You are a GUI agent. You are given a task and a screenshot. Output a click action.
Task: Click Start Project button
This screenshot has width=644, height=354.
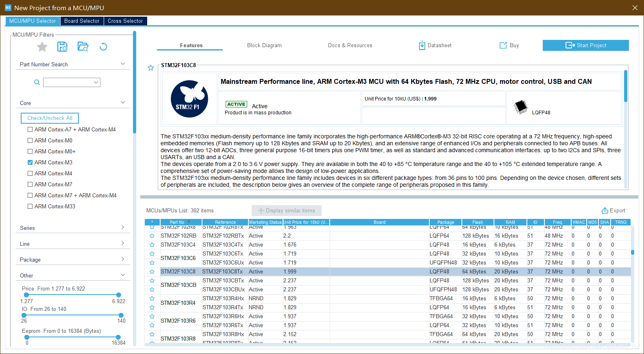[x=586, y=45]
